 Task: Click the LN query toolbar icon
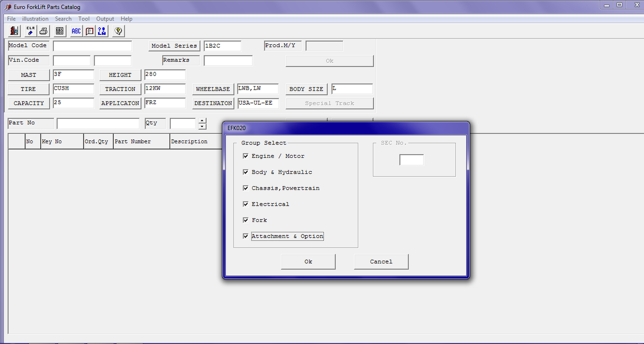click(x=102, y=31)
